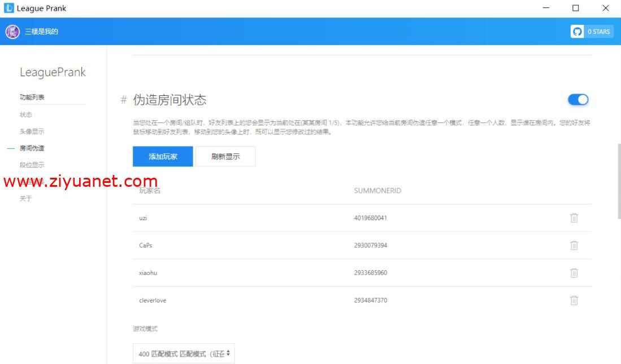Screen dimensions: 621x364
Task: Go to 头像显示 in sidebar
Action: click(32, 131)
